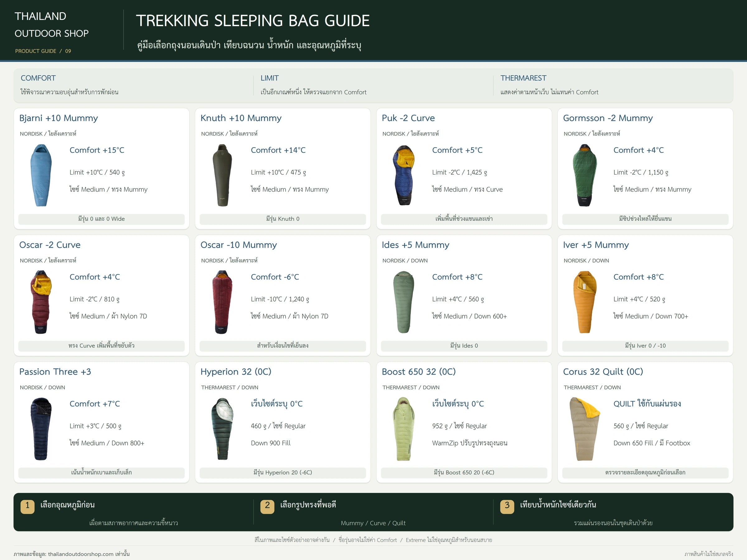Open the Puk -2 Curve sleeping bag photo
Screen dimensions: 747x560
click(x=404, y=175)
